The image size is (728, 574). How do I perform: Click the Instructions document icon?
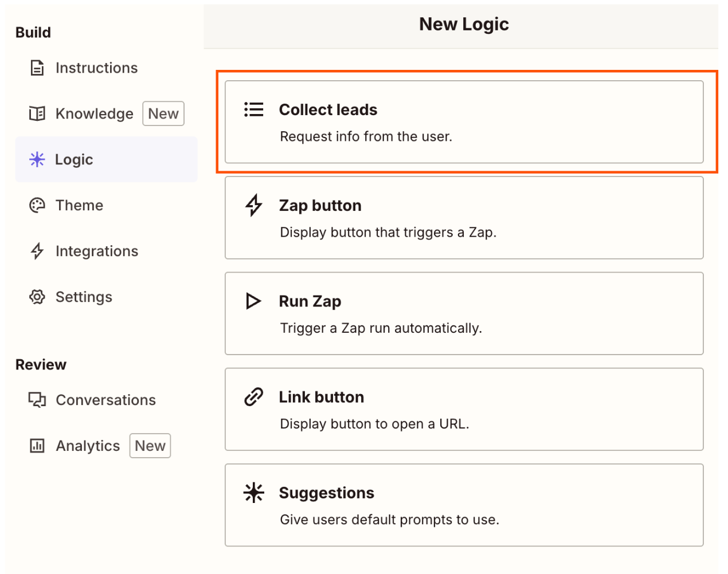pos(37,68)
